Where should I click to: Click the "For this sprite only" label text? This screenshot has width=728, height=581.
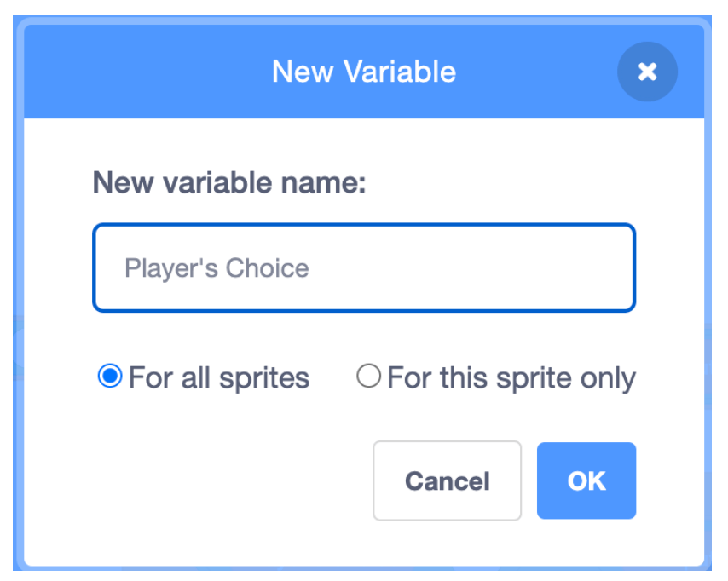pos(511,377)
